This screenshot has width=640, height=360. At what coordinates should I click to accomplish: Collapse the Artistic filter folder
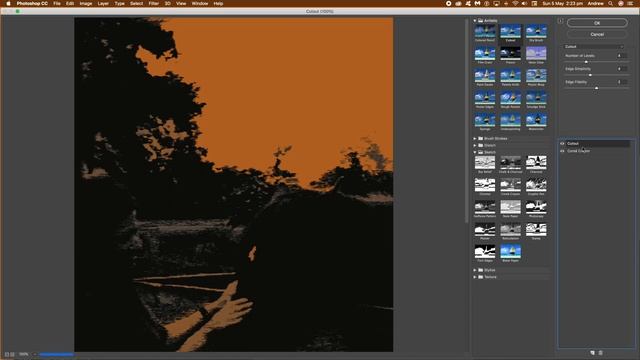click(x=475, y=20)
